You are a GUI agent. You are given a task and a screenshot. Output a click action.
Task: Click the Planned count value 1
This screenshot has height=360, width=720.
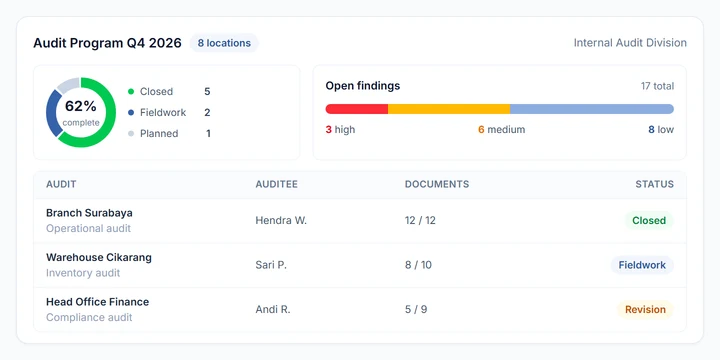[x=208, y=134]
